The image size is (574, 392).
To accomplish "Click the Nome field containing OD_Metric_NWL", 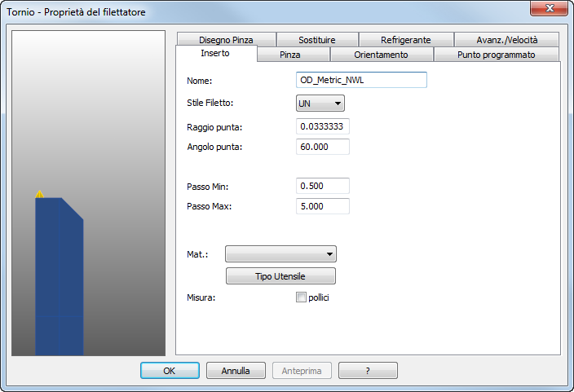I will point(361,80).
